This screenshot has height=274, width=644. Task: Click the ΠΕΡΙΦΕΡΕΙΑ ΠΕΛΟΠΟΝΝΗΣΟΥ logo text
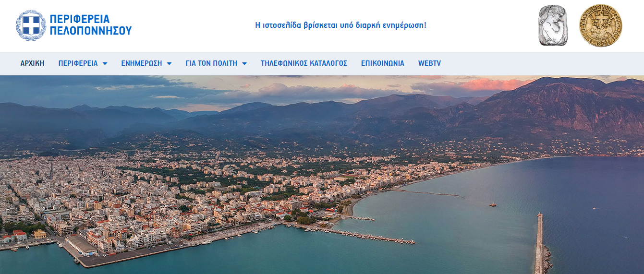click(90, 25)
